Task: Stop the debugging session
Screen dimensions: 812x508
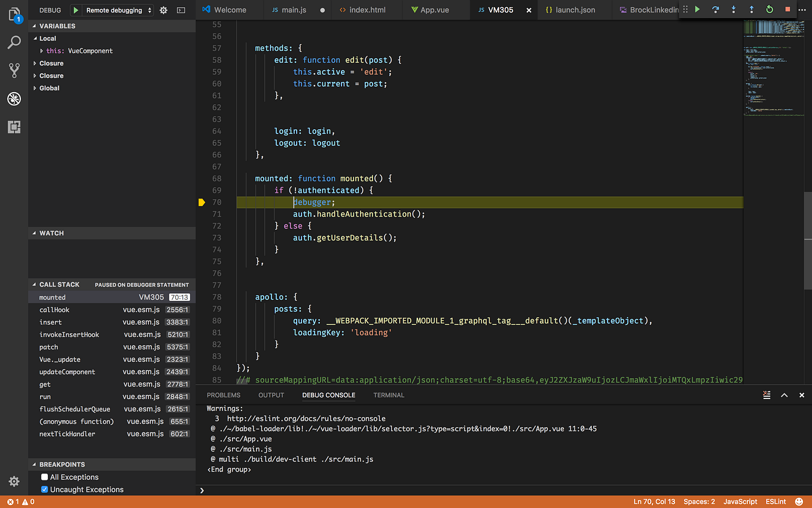Action: (x=787, y=10)
